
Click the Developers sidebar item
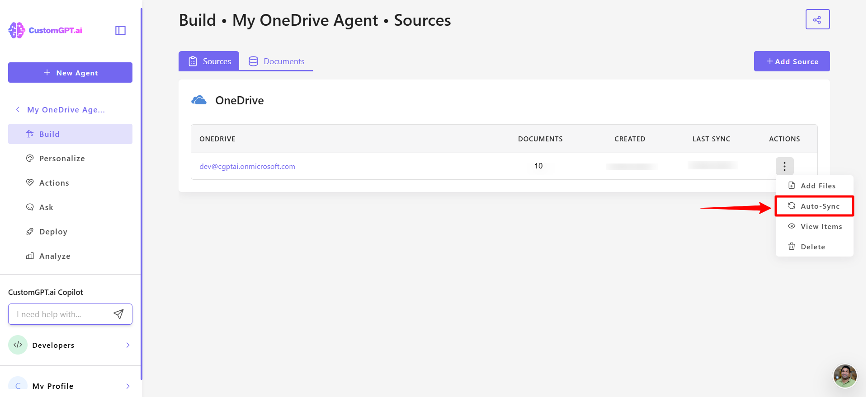tap(70, 345)
